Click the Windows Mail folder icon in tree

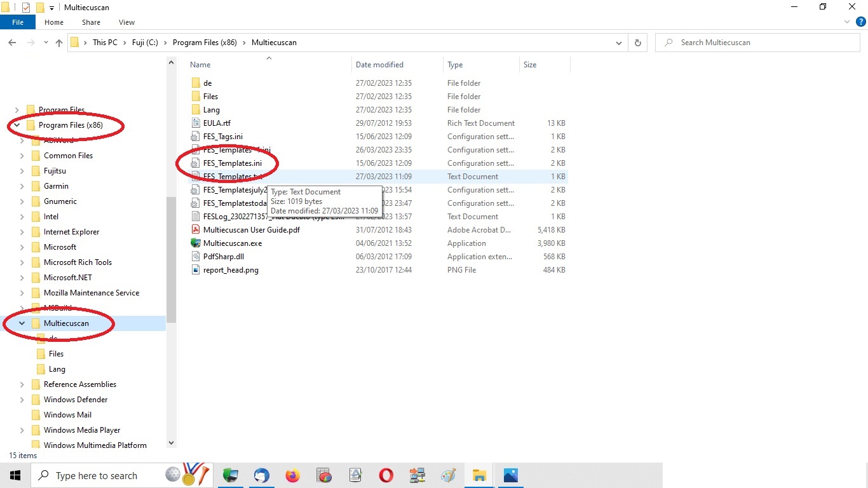[36, 415]
